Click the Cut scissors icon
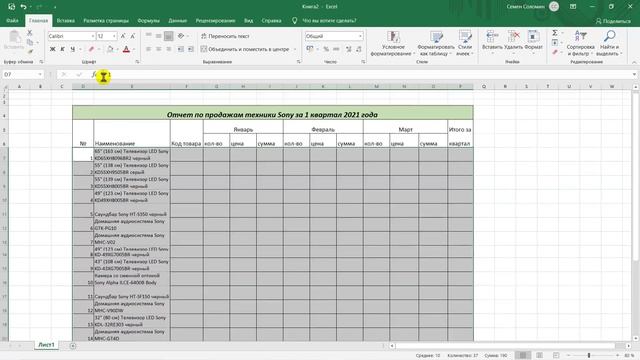This screenshot has height=360, width=640. pyautogui.click(x=29, y=33)
